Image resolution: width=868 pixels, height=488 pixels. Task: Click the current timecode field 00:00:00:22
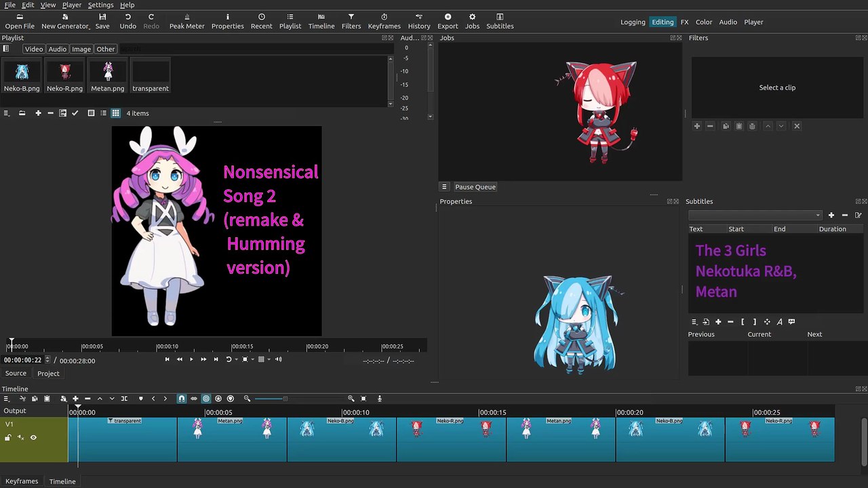click(x=23, y=361)
